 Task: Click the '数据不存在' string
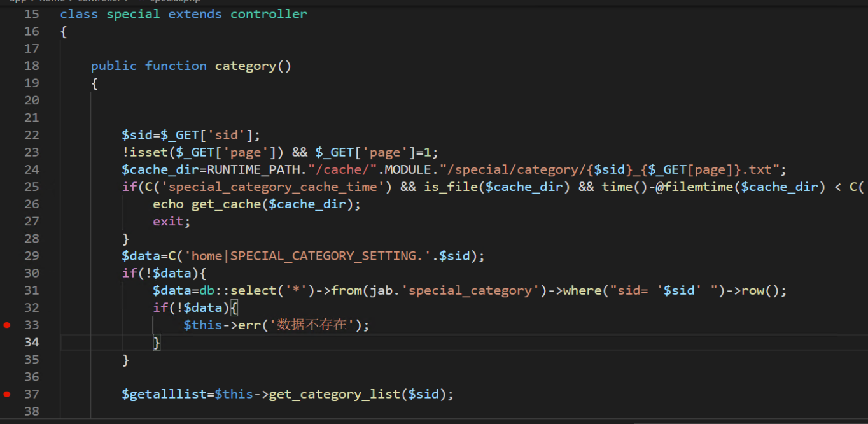coord(312,325)
